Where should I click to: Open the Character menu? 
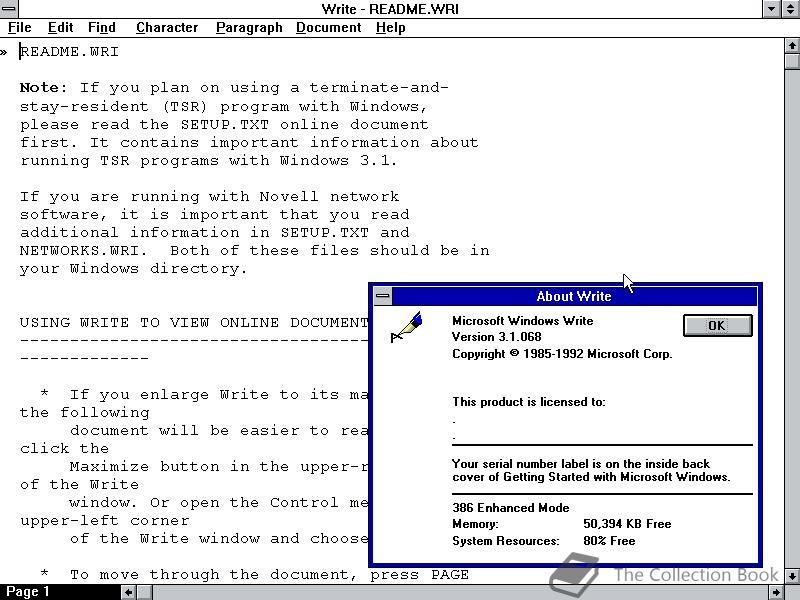tap(167, 28)
